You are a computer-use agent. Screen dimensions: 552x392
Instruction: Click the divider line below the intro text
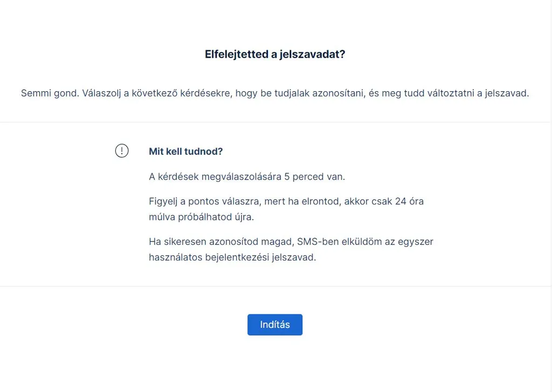click(x=275, y=122)
